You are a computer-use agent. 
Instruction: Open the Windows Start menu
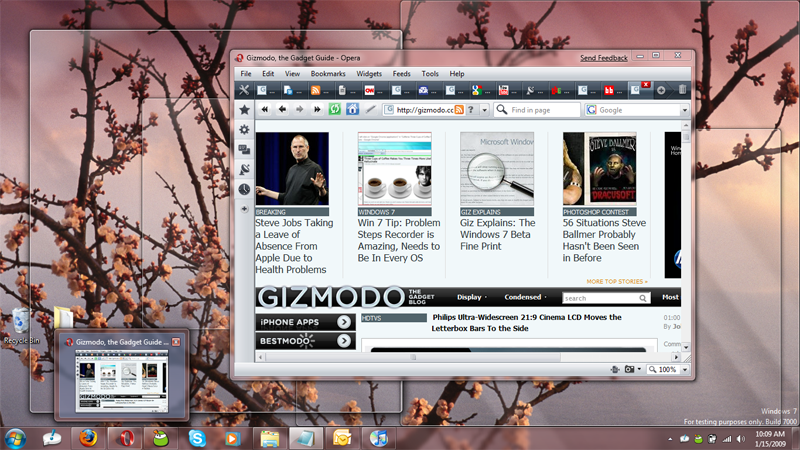click(15, 438)
